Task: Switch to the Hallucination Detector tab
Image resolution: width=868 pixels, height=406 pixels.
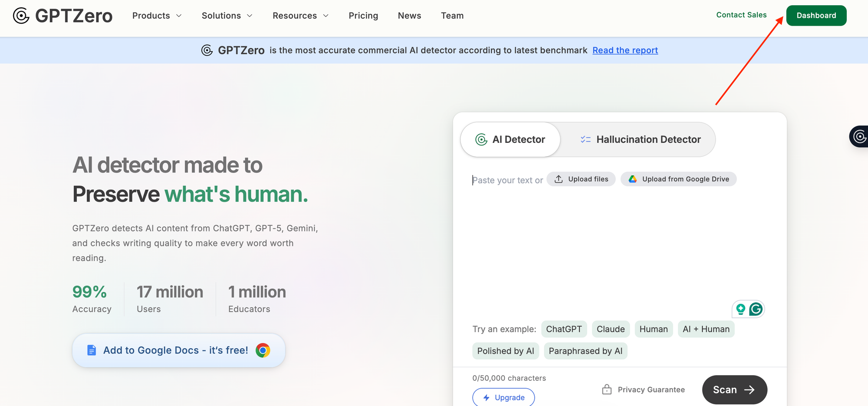Action: [x=640, y=139]
